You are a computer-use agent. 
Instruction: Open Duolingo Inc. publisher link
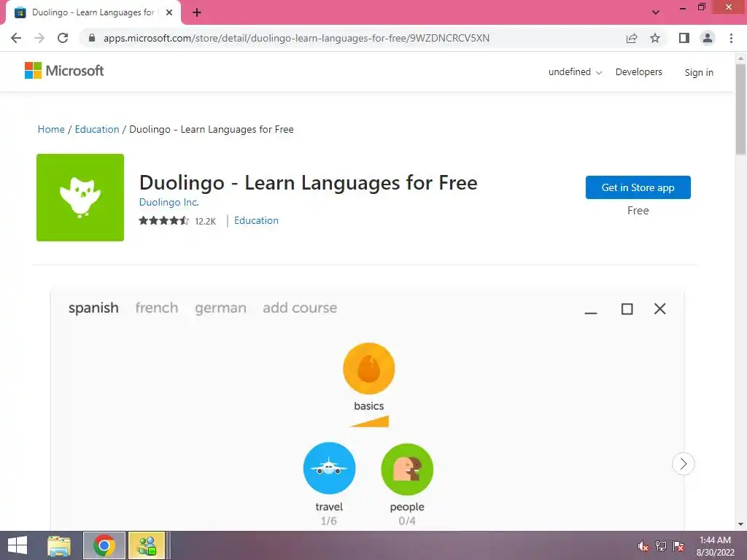pos(169,202)
